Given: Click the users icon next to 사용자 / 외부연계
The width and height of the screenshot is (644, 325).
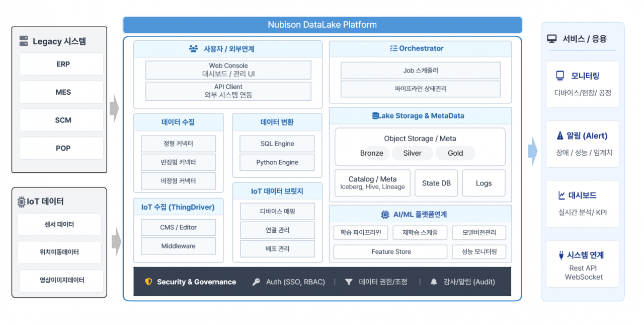Looking at the screenshot, I should (193, 49).
